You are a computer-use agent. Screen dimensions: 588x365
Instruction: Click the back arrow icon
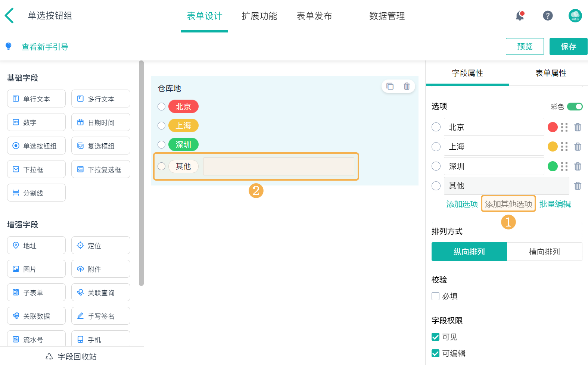pyautogui.click(x=9, y=16)
